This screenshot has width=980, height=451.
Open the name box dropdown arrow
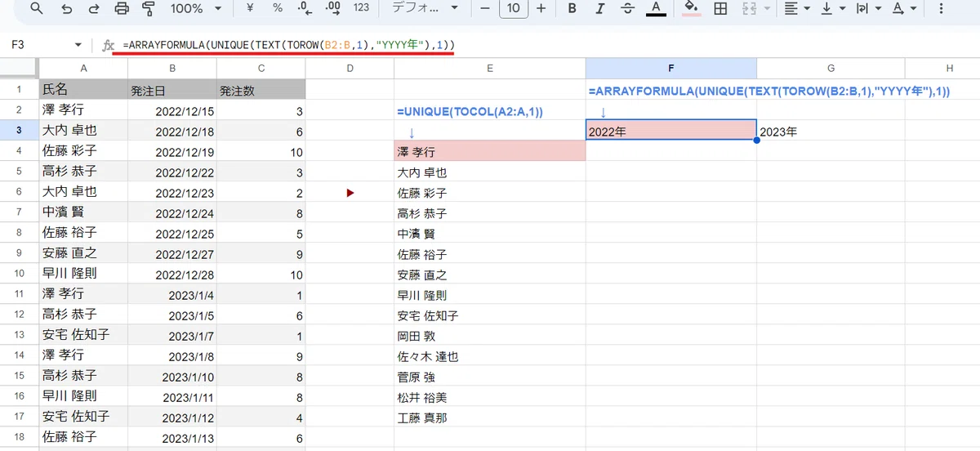click(x=78, y=45)
